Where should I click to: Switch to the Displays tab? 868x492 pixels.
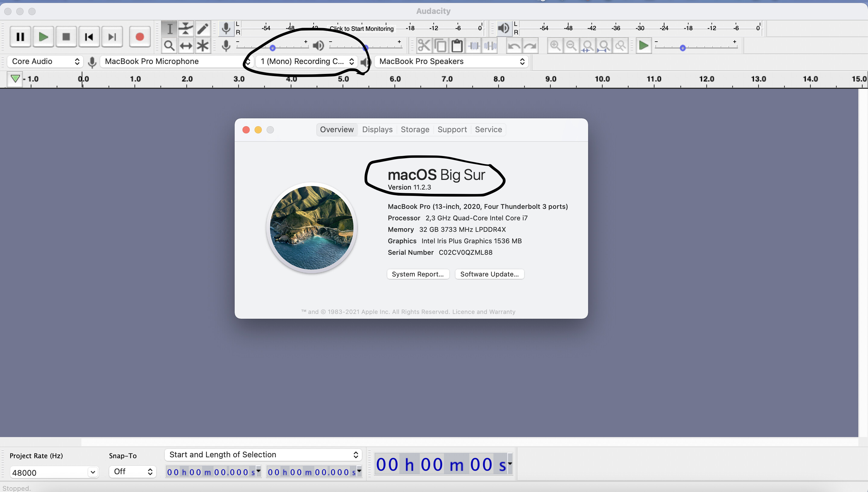[x=377, y=129]
